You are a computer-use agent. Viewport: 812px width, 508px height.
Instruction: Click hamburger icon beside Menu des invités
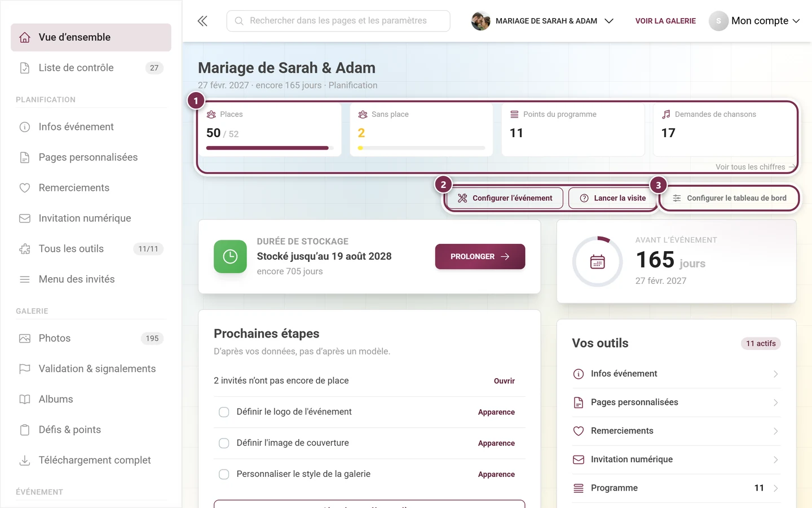pos(25,279)
